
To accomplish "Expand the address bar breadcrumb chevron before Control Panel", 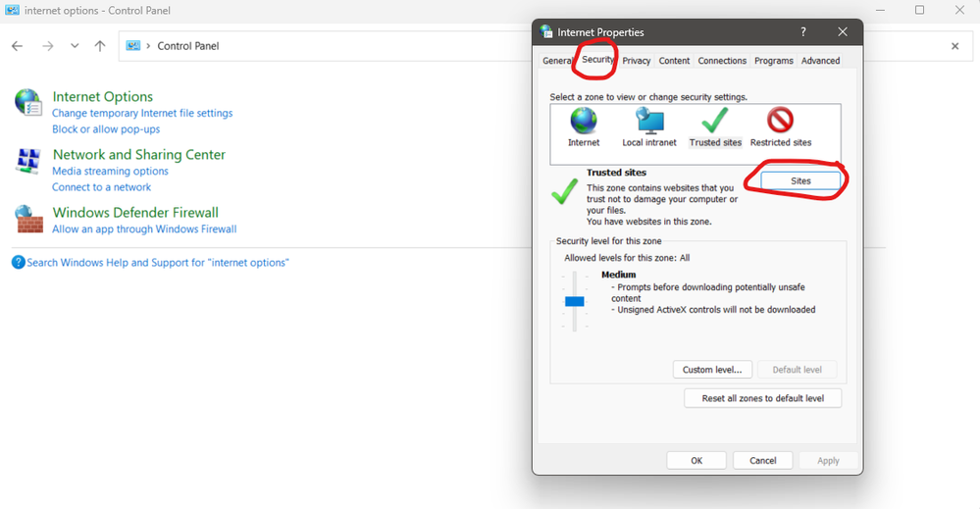I will pos(148,46).
